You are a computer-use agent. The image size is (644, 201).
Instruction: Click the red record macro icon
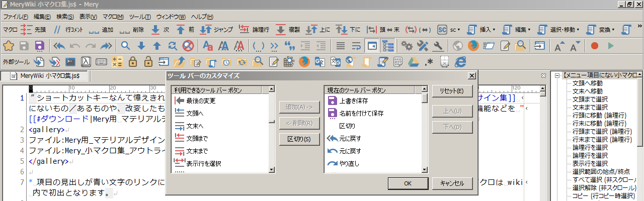point(595,46)
